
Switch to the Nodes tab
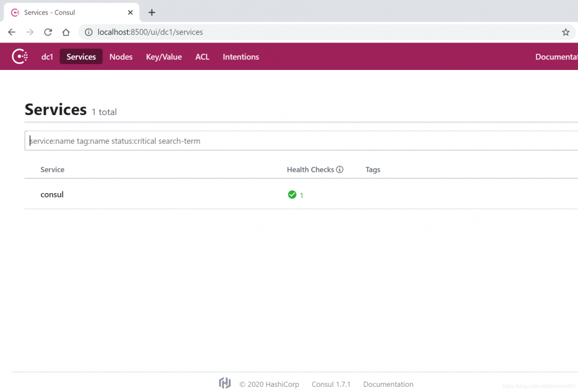pyautogui.click(x=121, y=57)
